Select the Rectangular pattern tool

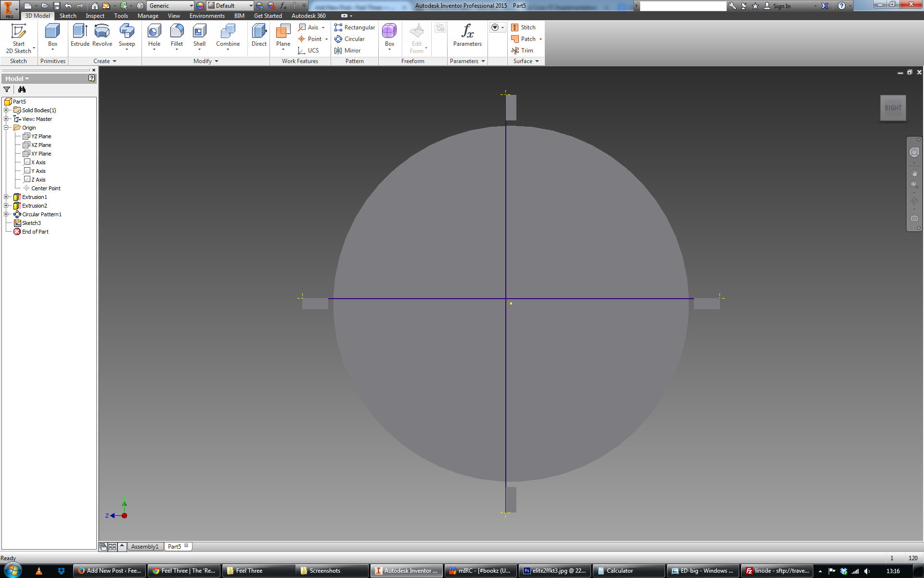(355, 27)
